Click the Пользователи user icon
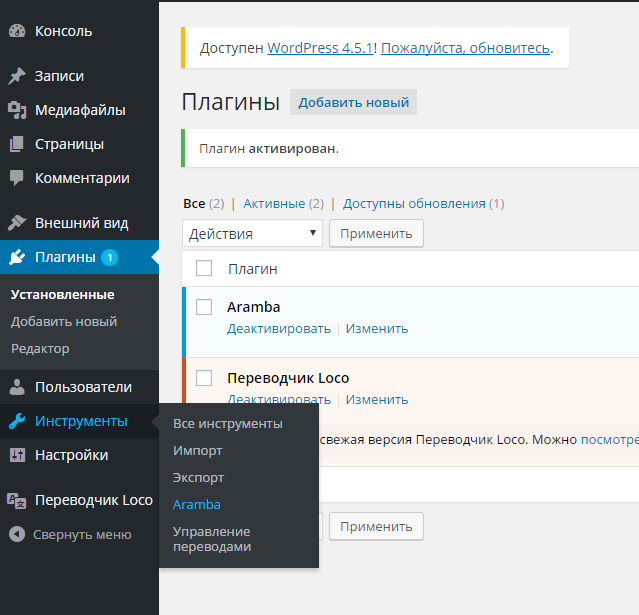Image resolution: width=639 pixels, height=615 pixels. (x=17, y=387)
